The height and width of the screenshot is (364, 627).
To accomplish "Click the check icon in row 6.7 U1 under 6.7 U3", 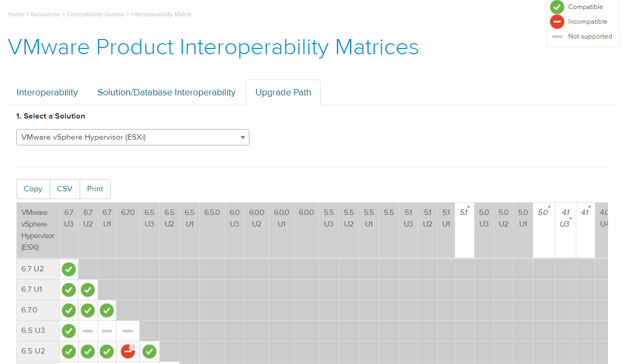I will click(x=69, y=290).
